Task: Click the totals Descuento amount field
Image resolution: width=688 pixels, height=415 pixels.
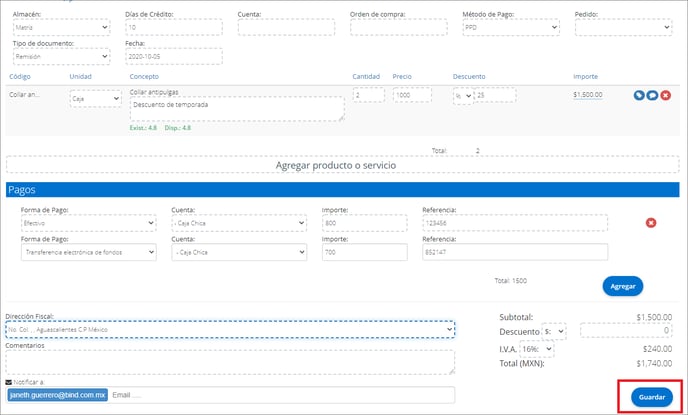Action: pyautogui.click(x=626, y=331)
